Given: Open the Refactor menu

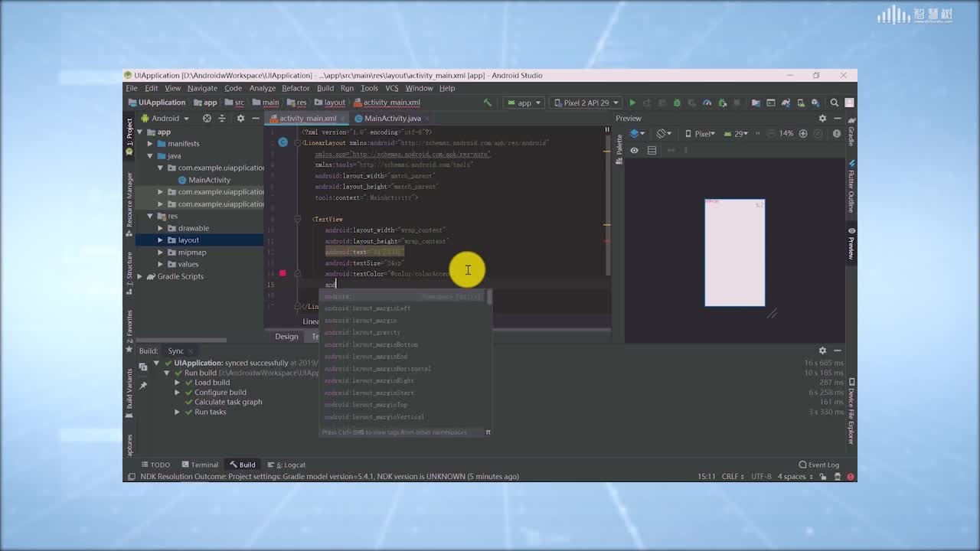Looking at the screenshot, I should [296, 88].
